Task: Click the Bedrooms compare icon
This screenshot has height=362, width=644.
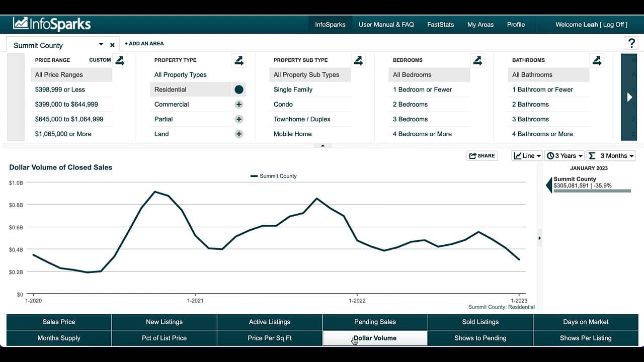Action: click(477, 61)
